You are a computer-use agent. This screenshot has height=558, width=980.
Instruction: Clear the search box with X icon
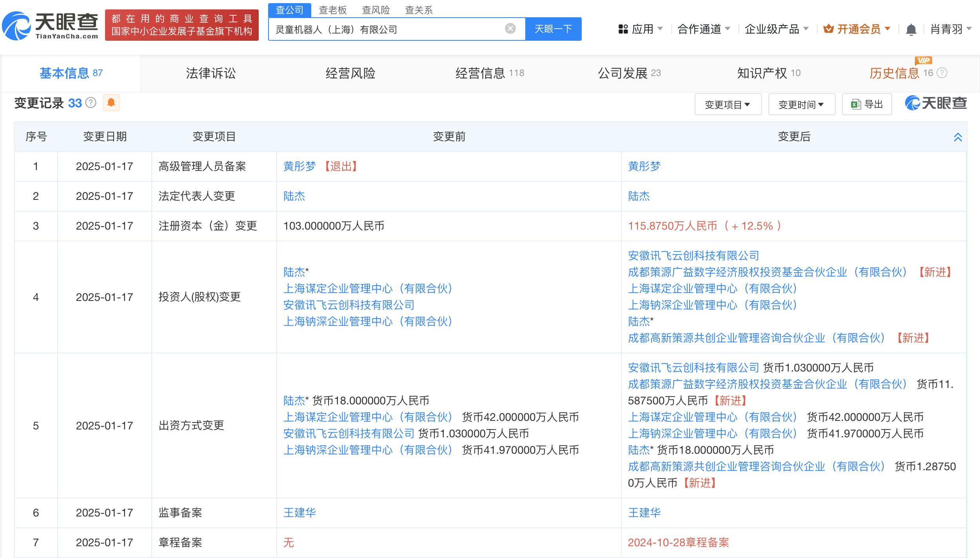[510, 29]
